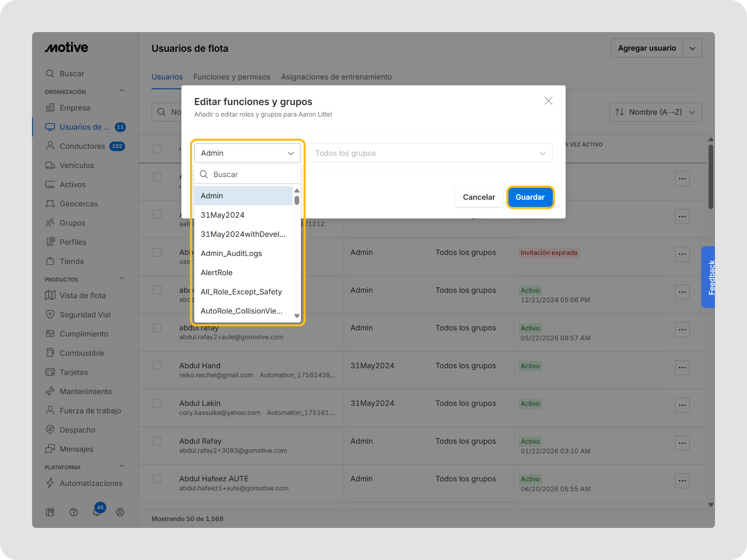The image size is (747, 560).
Task: Expand the Agregar usuario arrow menu
Action: click(x=692, y=48)
